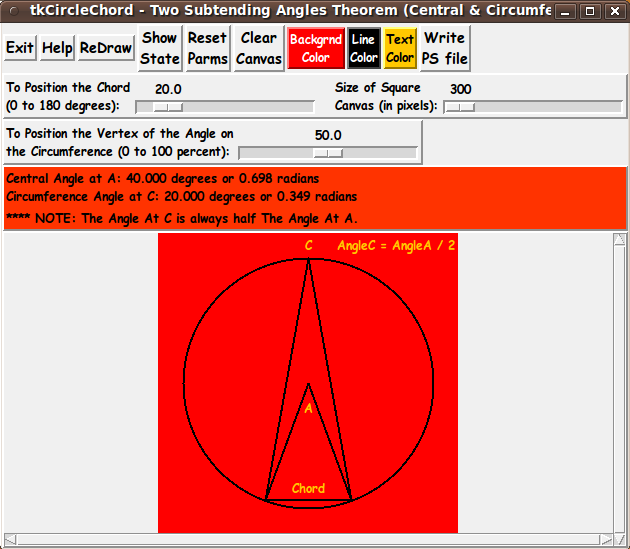Click the 'Chord' label on canvas
Screen dimensions: 630x549
click(x=308, y=488)
